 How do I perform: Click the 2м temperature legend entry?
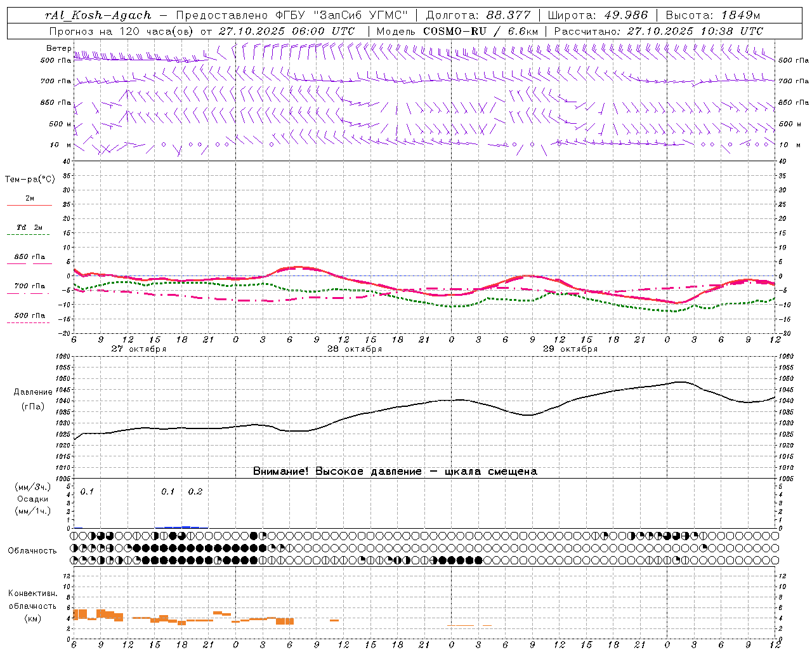coord(30,199)
